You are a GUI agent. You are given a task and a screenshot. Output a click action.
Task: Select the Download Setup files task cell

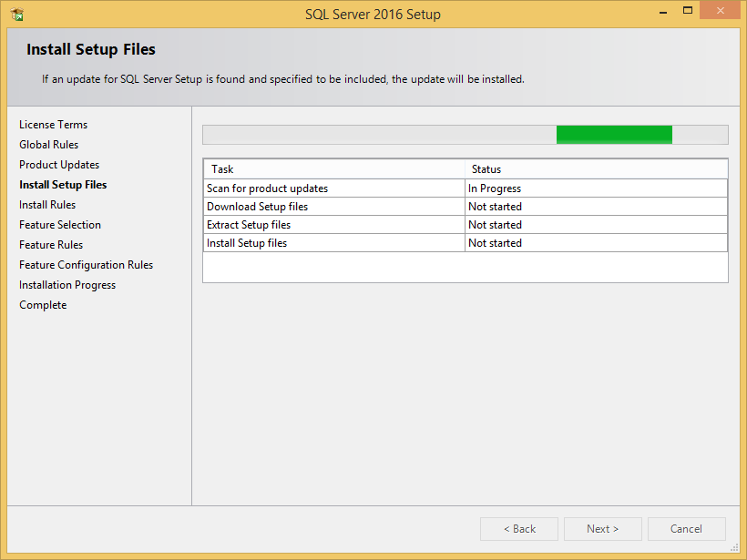click(334, 207)
